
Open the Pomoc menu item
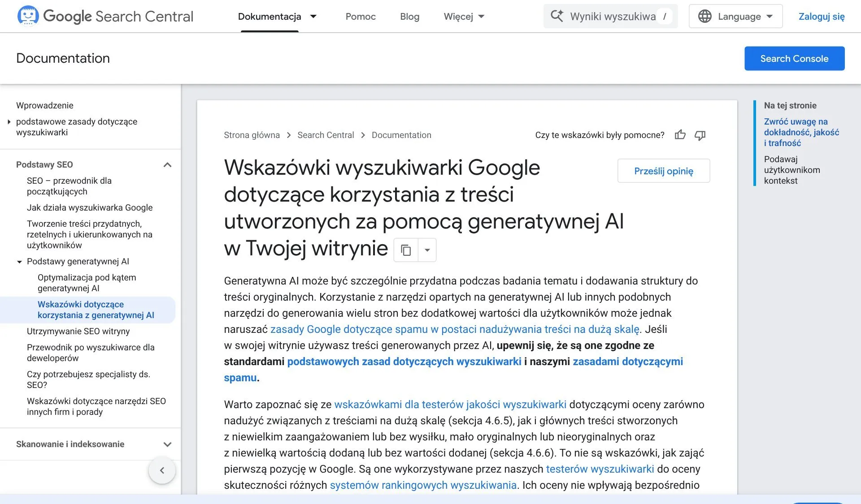pyautogui.click(x=361, y=17)
